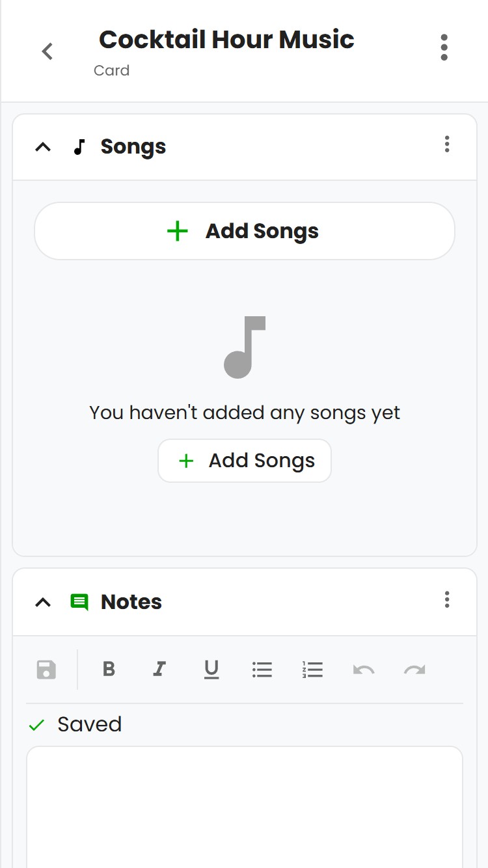Click the green Notes comment icon

coord(79,603)
